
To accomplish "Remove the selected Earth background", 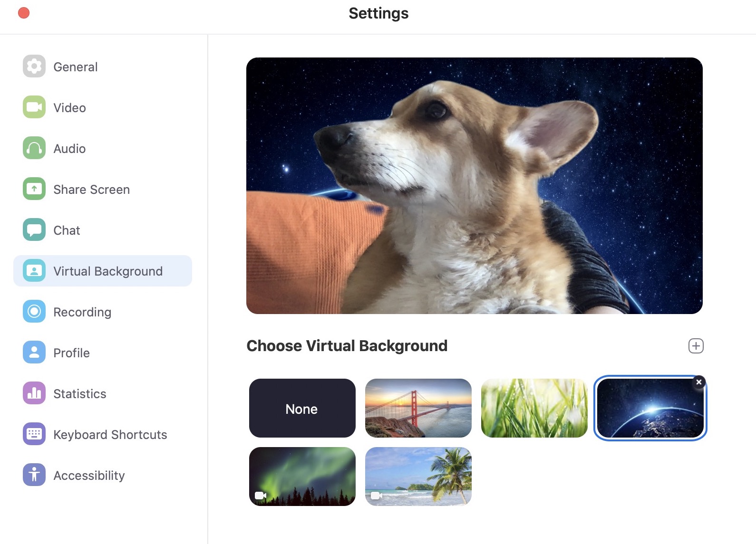I will [x=698, y=382].
